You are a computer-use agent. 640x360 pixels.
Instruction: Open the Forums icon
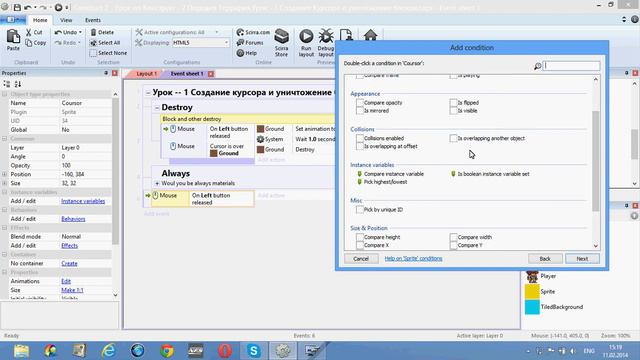pos(240,42)
